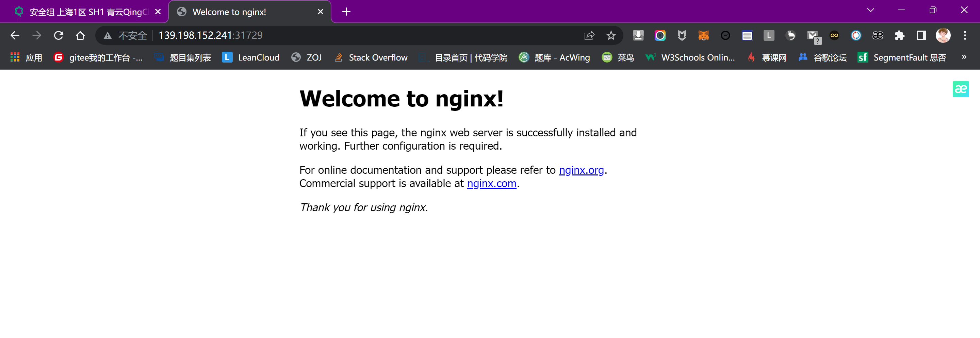The width and height of the screenshot is (980, 338).
Task: Click the browser forward arrow
Action: [37, 35]
